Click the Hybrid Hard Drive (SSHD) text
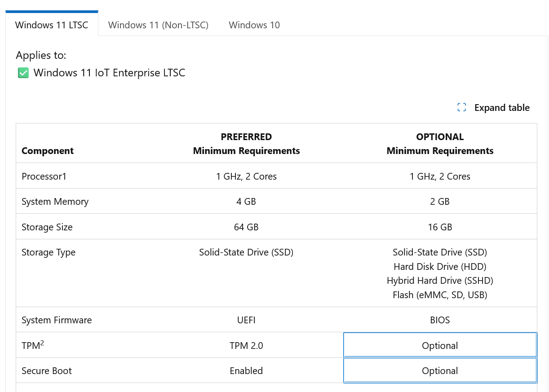This screenshot has width=549, height=392. 440,281
